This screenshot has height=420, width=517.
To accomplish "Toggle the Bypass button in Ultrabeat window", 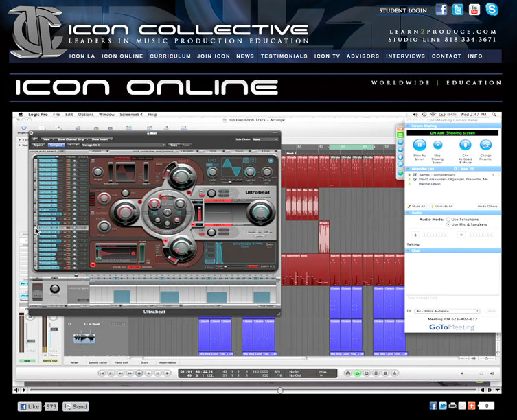I will 38,145.
